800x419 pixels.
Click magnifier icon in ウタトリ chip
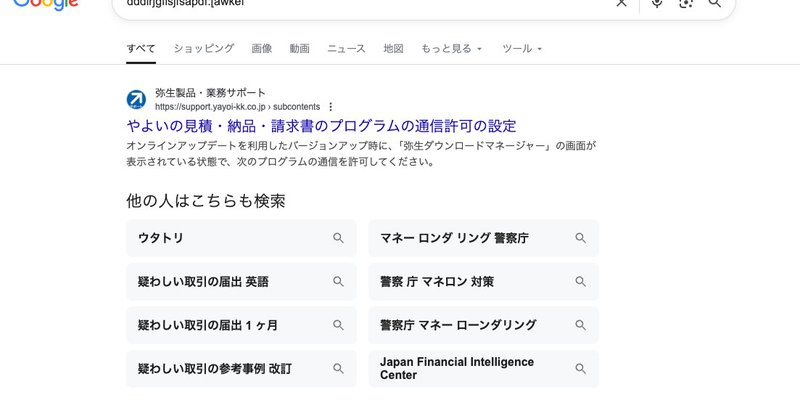(338, 238)
